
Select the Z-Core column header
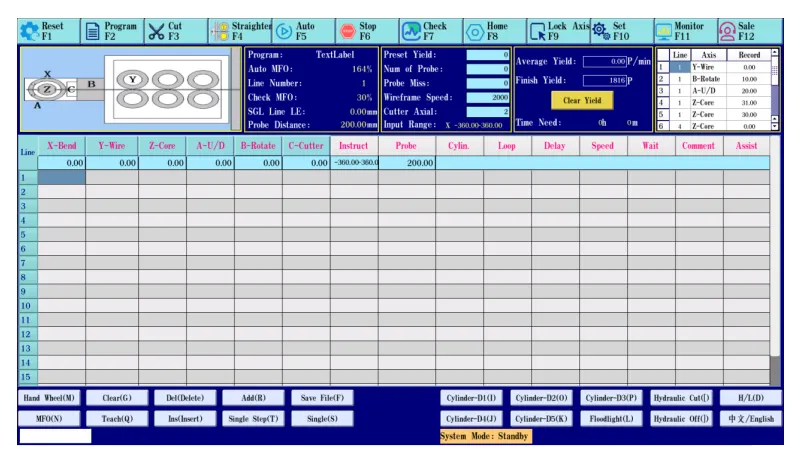click(162, 146)
